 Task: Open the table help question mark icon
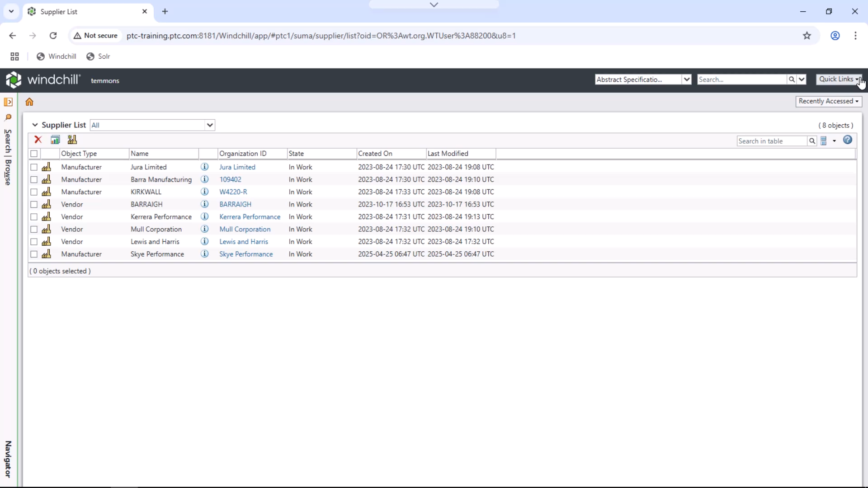click(848, 140)
